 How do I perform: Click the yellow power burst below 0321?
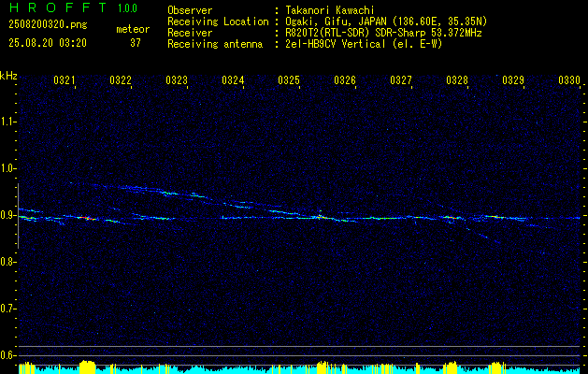pos(88,367)
